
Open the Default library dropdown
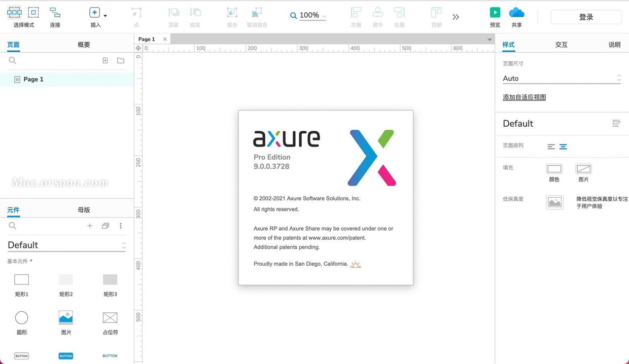pos(66,245)
